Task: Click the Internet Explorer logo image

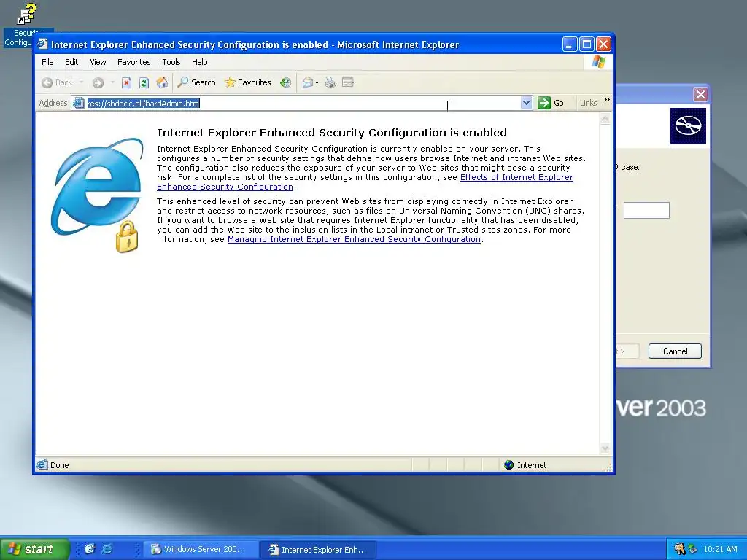Action: coord(97,195)
